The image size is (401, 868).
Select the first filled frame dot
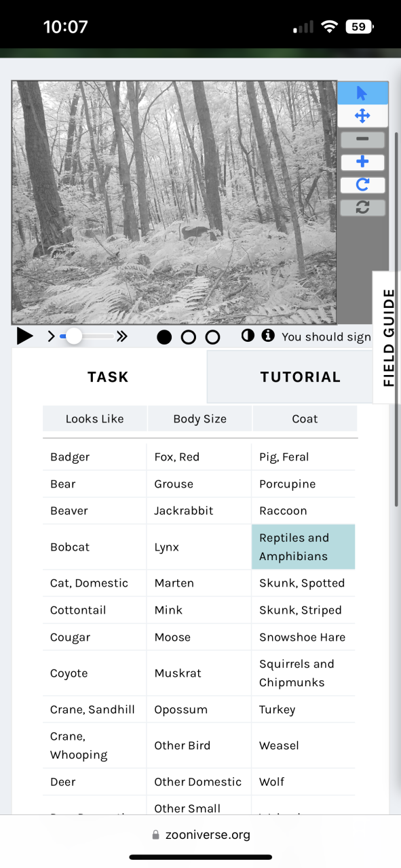[164, 337]
